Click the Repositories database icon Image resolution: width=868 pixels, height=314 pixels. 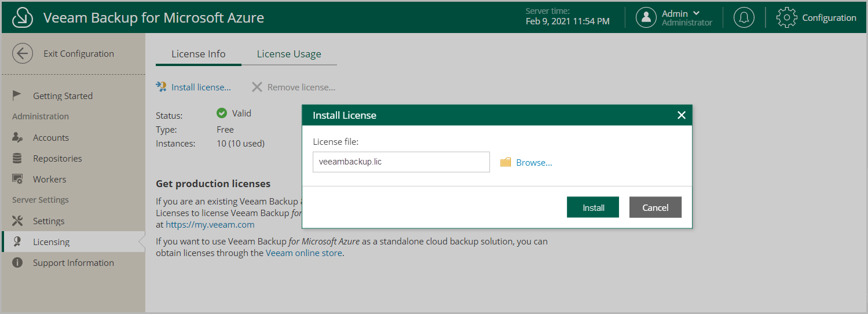[x=17, y=158]
